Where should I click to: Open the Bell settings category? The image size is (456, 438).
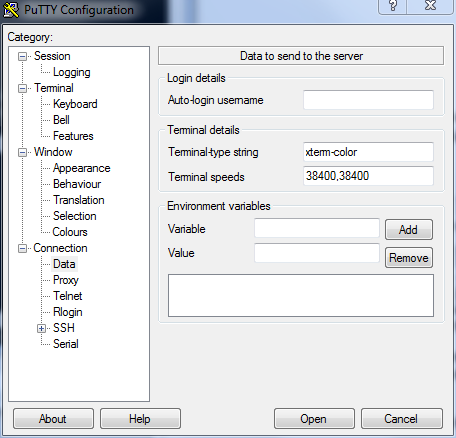[61, 120]
